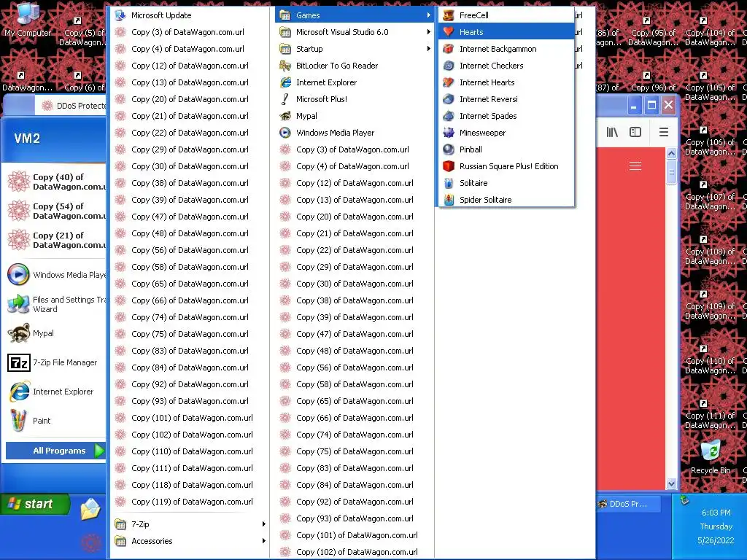Click the BitLocker To Go Reader icon
Screen dimensions: 747x560
point(285,66)
